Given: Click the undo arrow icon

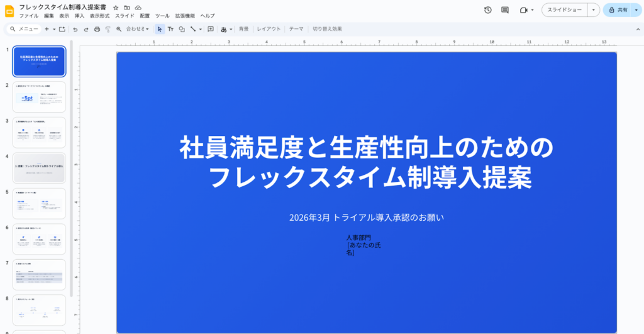Looking at the screenshot, I should [x=75, y=29].
